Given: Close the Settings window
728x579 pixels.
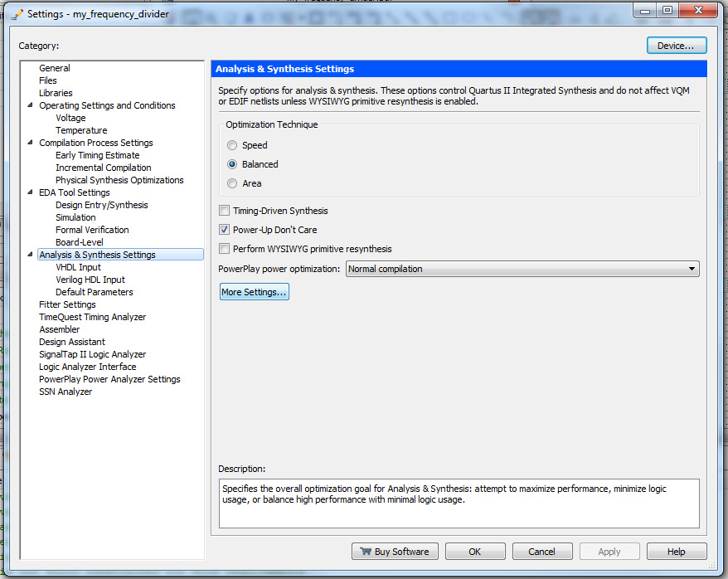Looking at the screenshot, I should [x=698, y=10].
